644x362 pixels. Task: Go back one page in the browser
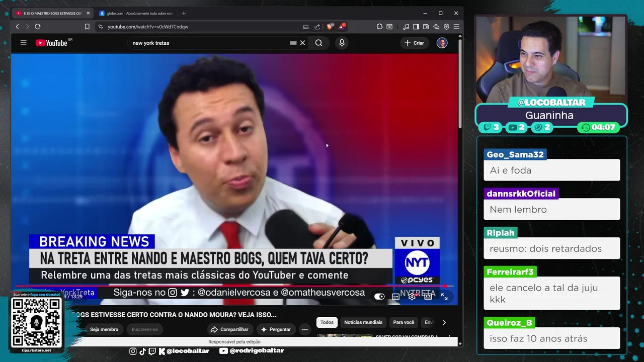point(17,27)
